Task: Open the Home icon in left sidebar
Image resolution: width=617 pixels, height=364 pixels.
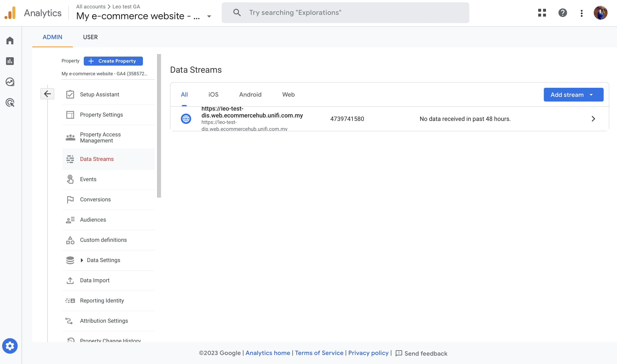Action: (x=10, y=40)
